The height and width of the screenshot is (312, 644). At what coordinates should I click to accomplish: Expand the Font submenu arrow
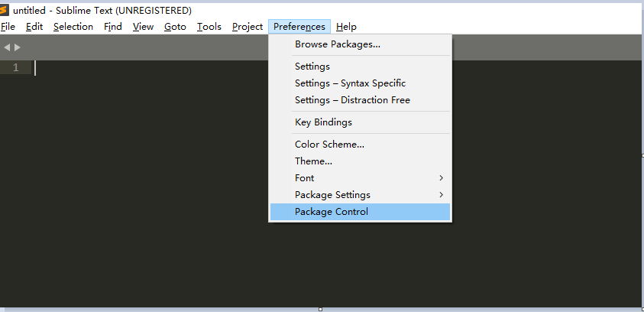(442, 178)
